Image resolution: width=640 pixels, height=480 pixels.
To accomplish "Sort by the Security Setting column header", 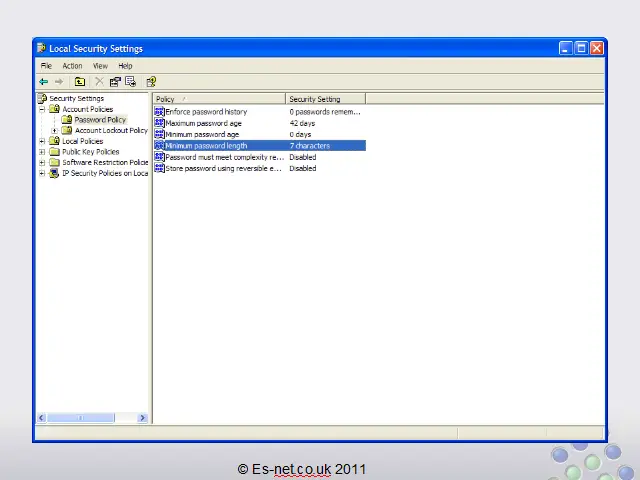I will [326, 99].
